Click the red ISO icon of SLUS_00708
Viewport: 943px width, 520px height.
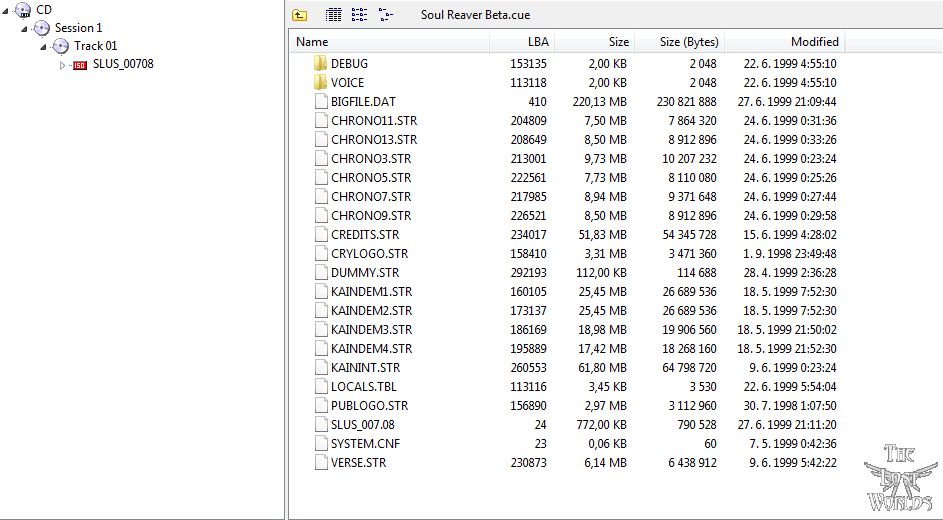pyautogui.click(x=80, y=65)
